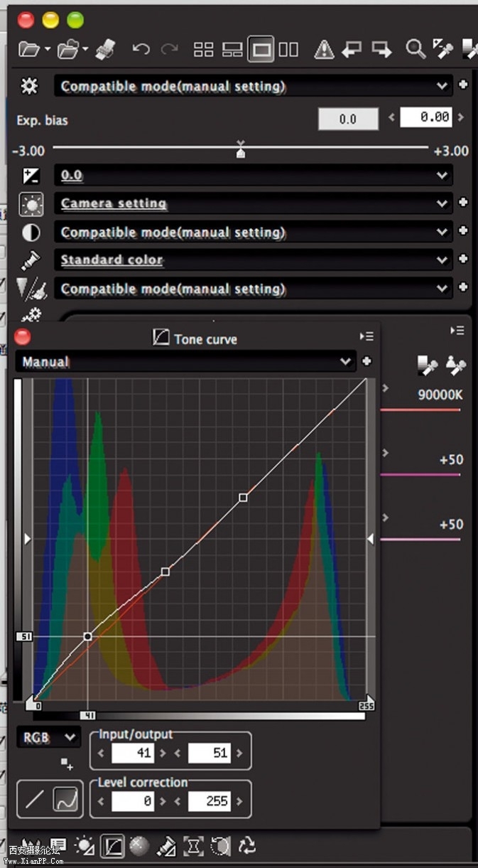Click the undo arrow in the toolbar
Screen dimensions: 478x868
(x=141, y=49)
